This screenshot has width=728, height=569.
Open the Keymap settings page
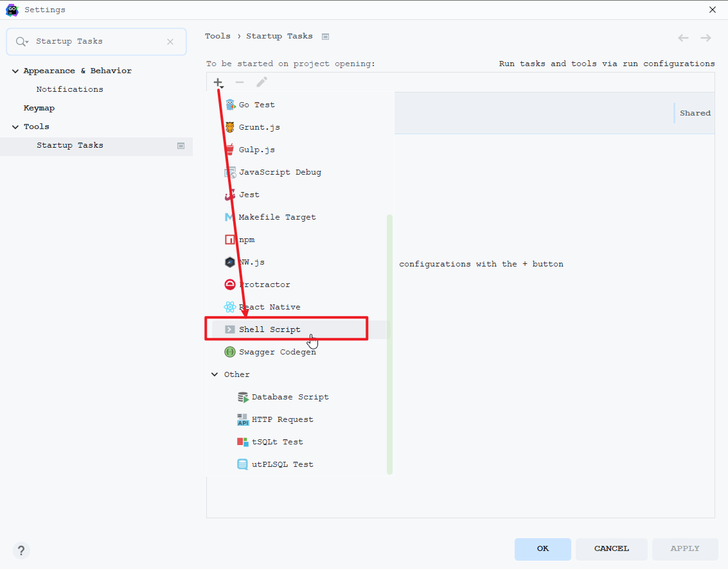tap(39, 108)
